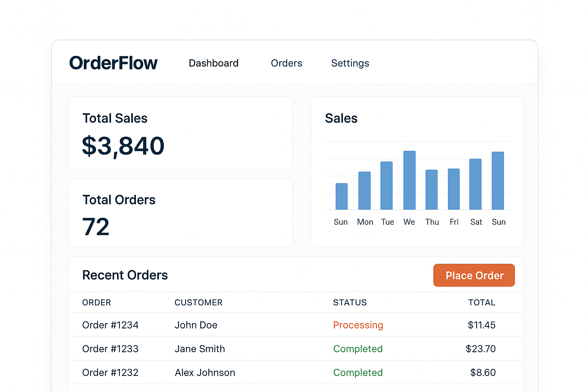
Task: Click the Mon bar in Sales chart
Action: 364,191
